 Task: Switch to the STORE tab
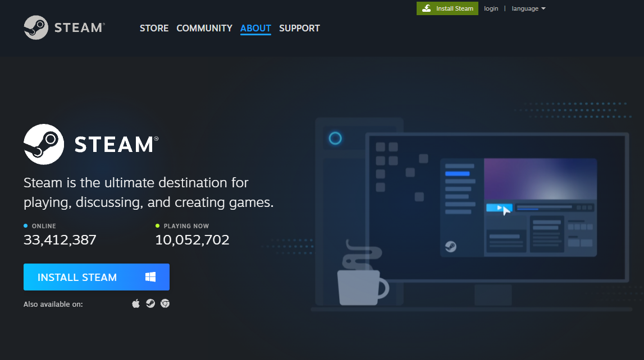(x=154, y=28)
